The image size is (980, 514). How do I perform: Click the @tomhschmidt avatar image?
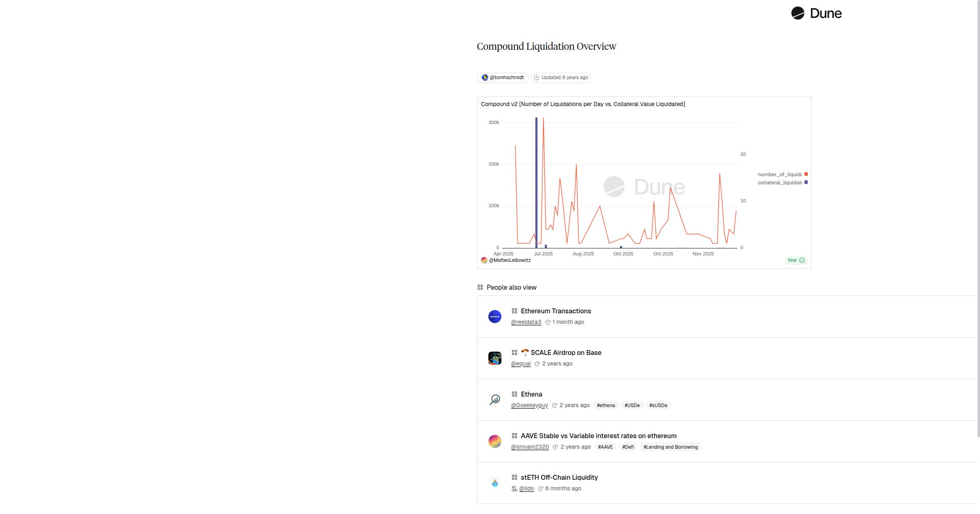point(486,78)
